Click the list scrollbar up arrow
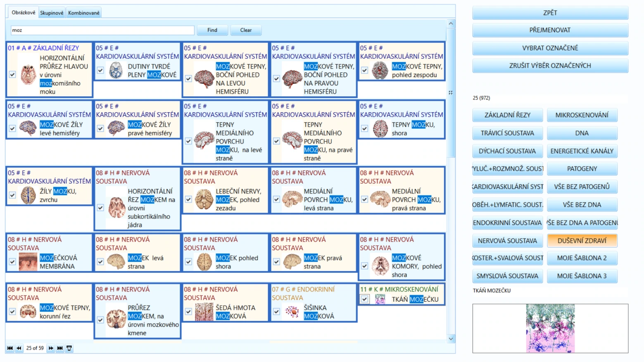The width and height of the screenshot is (644, 362). coord(451,24)
